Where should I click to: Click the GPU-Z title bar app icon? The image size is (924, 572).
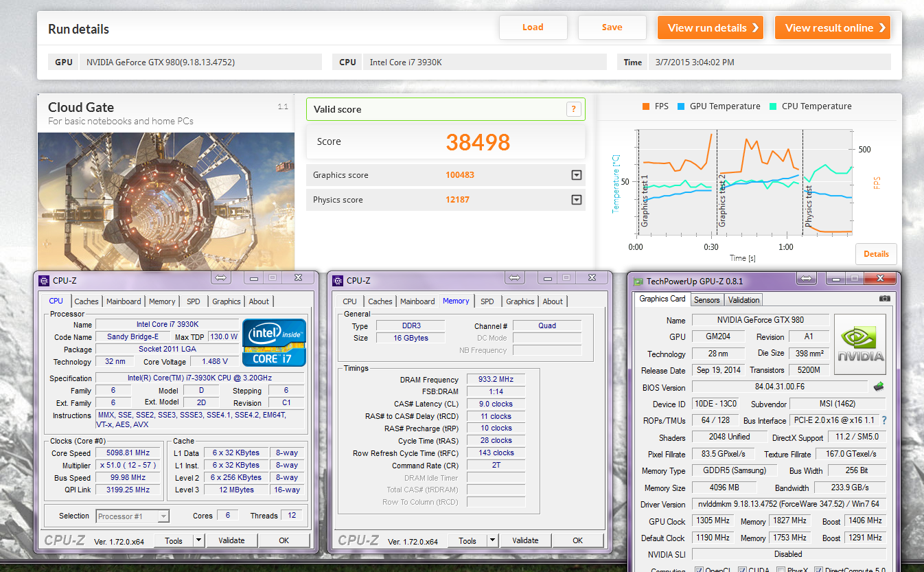[638, 281]
